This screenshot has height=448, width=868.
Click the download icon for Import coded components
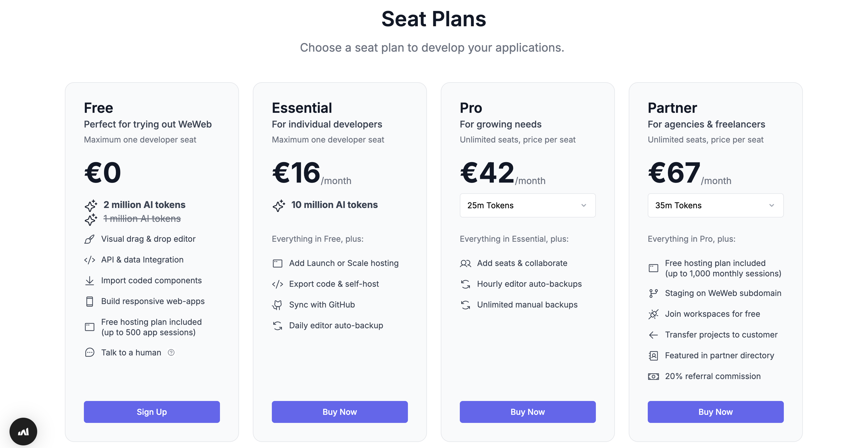click(x=90, y=281)
